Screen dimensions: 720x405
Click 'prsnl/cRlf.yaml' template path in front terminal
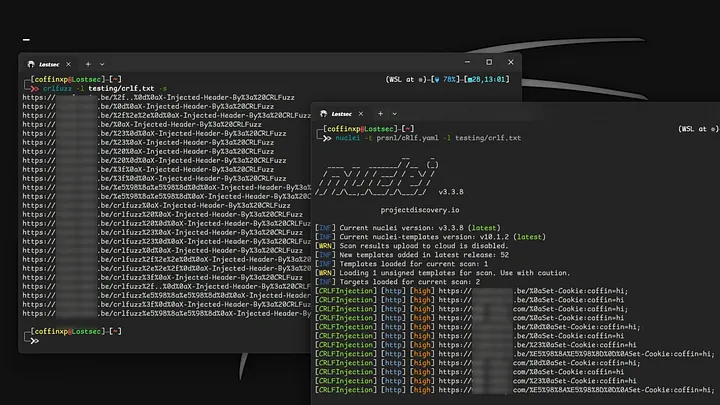407,138
